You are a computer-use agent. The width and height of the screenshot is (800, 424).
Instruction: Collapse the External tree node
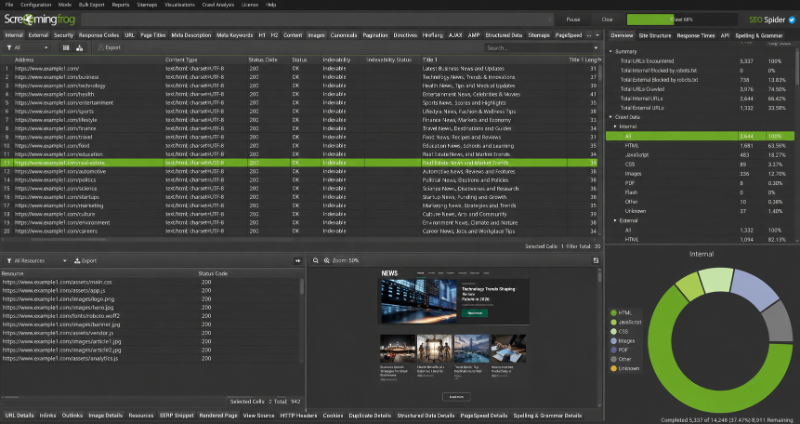[x=615, y=221]
